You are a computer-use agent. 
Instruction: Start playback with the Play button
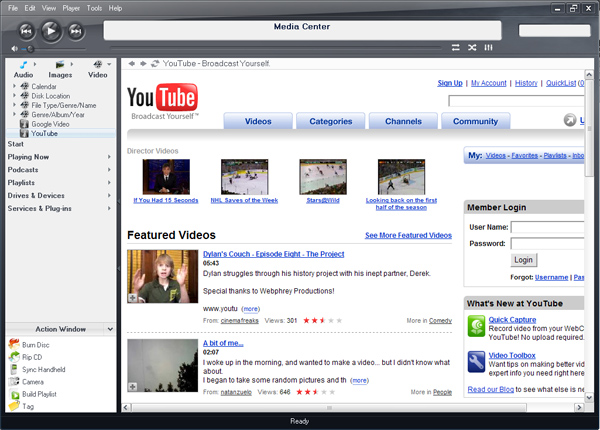(51, 31)
